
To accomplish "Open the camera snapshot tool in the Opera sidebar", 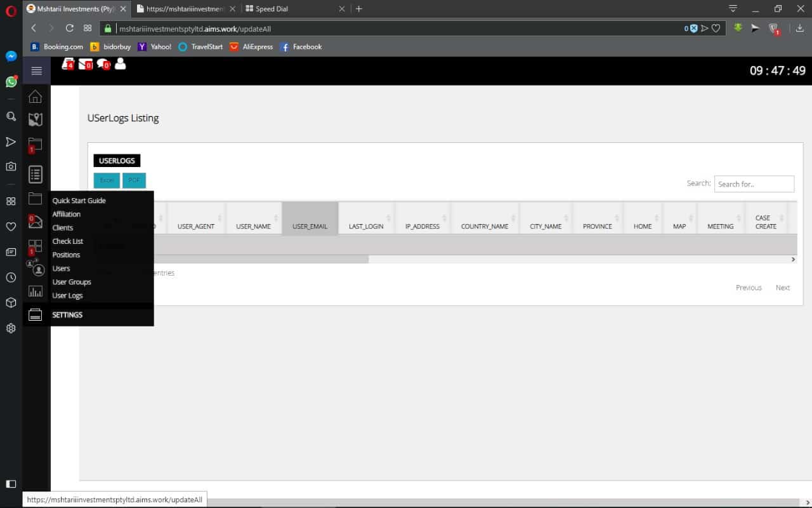I will coord(11,166).
